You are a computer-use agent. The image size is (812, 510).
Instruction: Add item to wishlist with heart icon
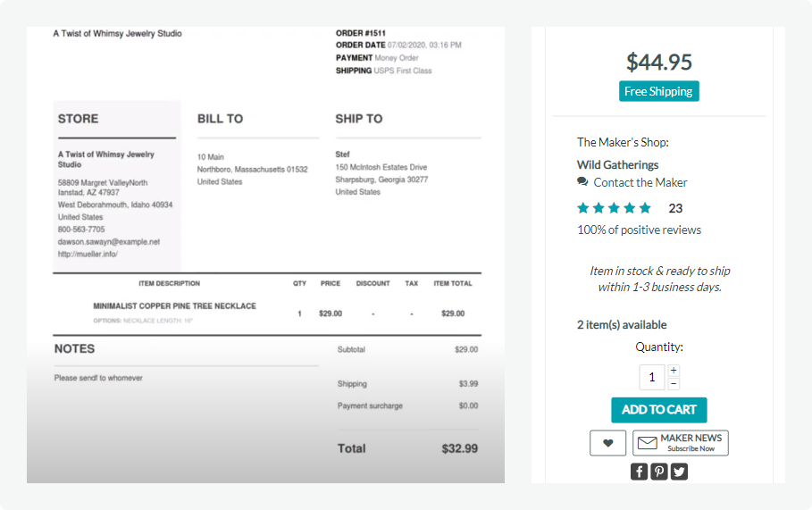click(x=607, y=443)
